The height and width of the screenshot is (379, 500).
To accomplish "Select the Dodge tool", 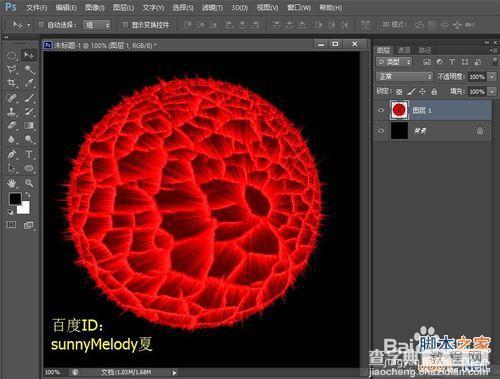I will point(29,139).
